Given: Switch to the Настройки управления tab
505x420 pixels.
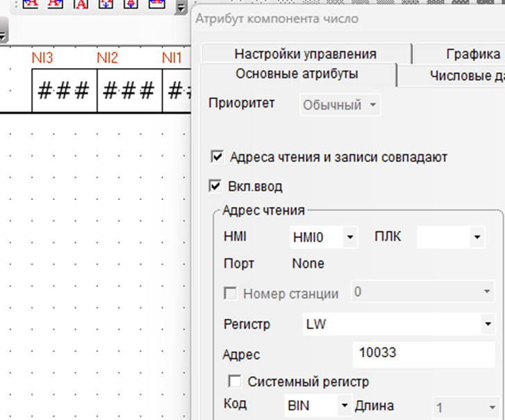Looking at the screenshot, I should [x=306, y=53].
